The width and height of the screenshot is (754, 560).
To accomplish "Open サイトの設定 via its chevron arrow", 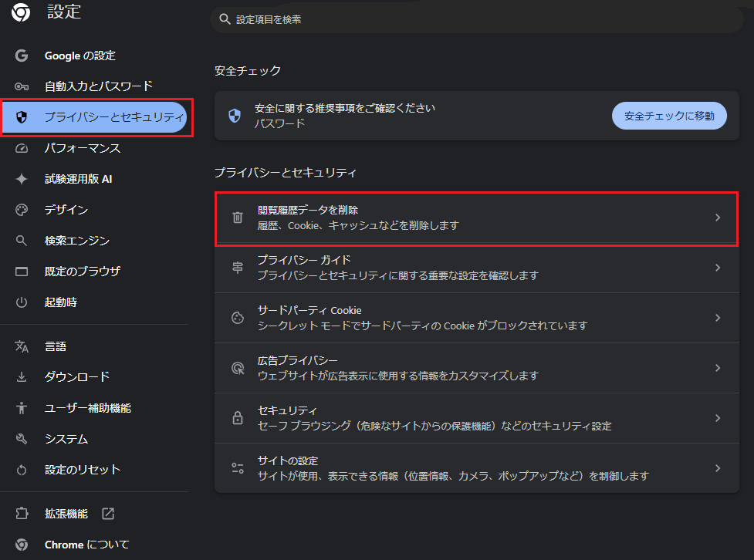I will pos(718,468).
